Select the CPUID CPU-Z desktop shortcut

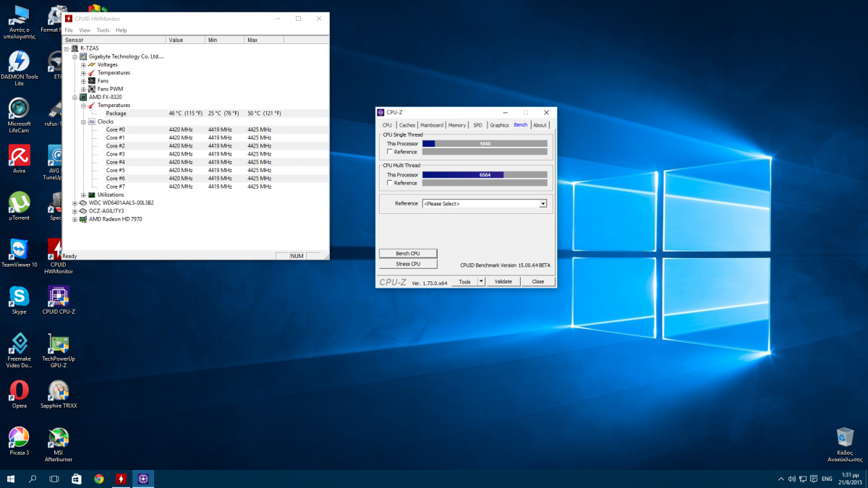coord(58,301)
